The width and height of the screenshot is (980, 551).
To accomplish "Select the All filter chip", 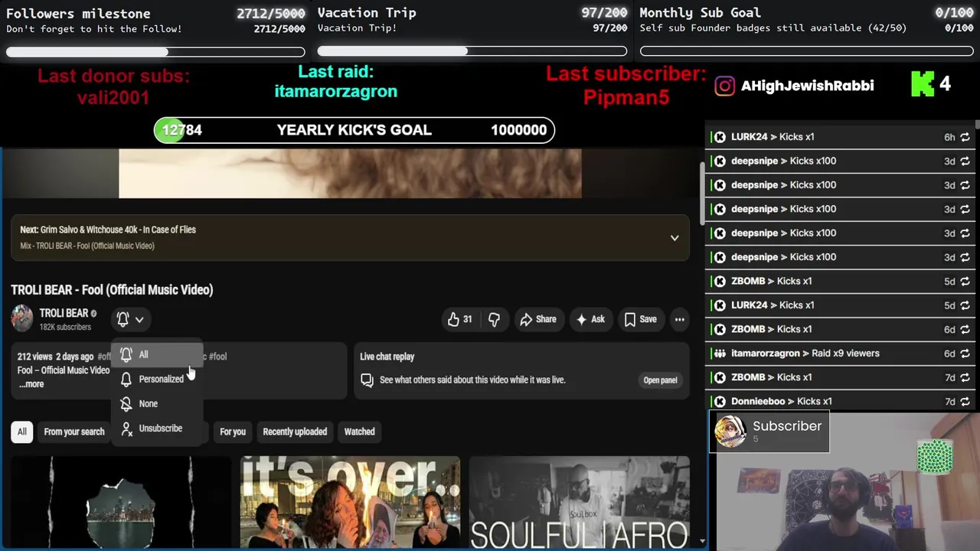I will [x=22, y=432].
